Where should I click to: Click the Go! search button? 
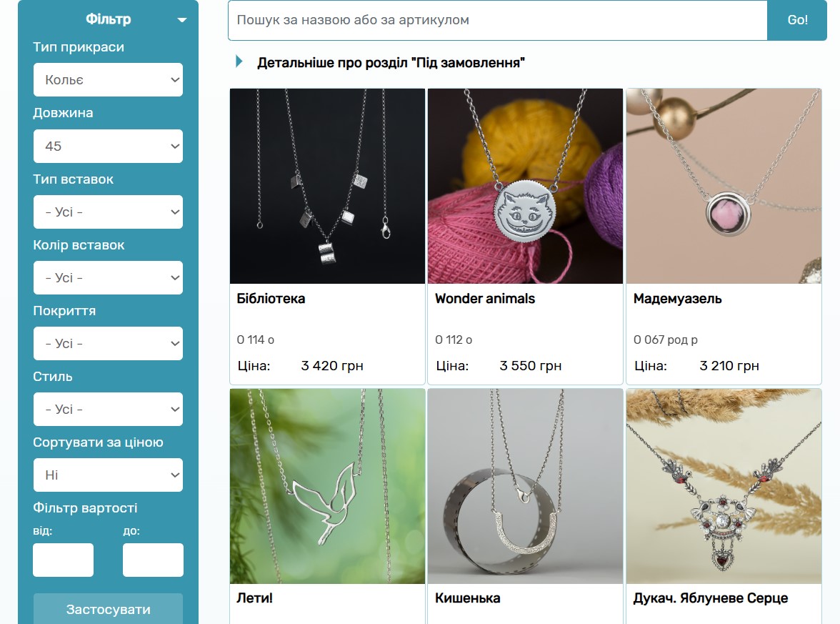point(797,20)
